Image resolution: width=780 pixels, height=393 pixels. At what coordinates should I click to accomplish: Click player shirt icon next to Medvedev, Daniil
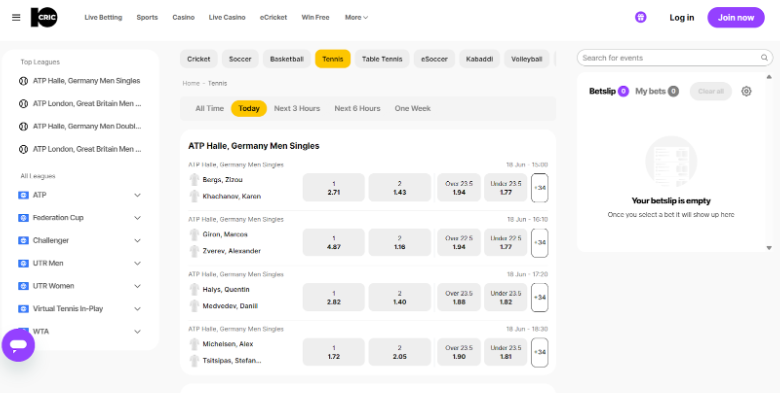point(195,306)
